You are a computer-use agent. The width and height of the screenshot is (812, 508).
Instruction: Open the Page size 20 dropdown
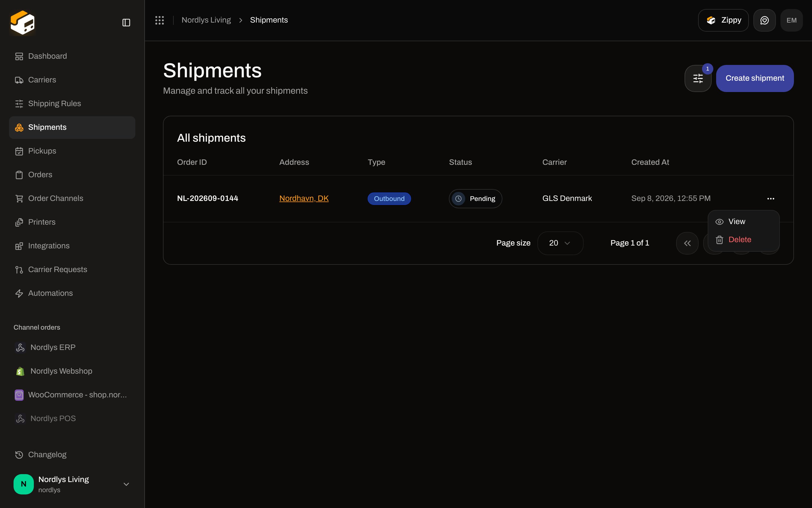tap(560, 243)
